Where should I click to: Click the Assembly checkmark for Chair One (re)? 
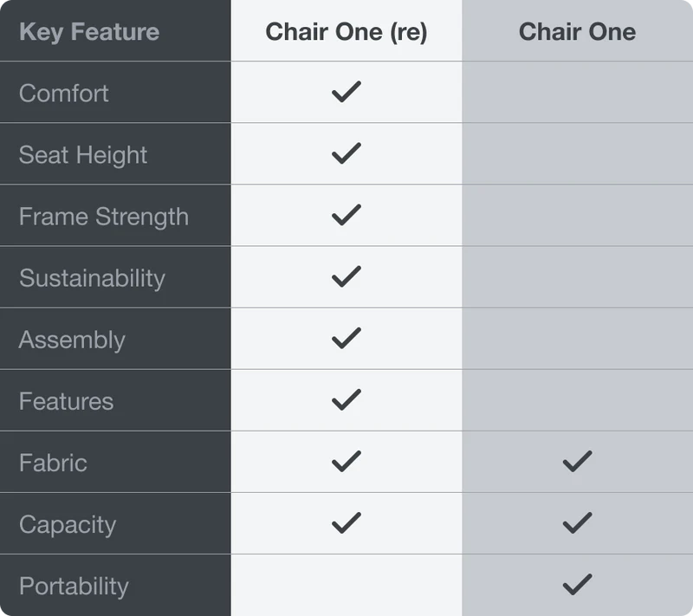(346, 339)
